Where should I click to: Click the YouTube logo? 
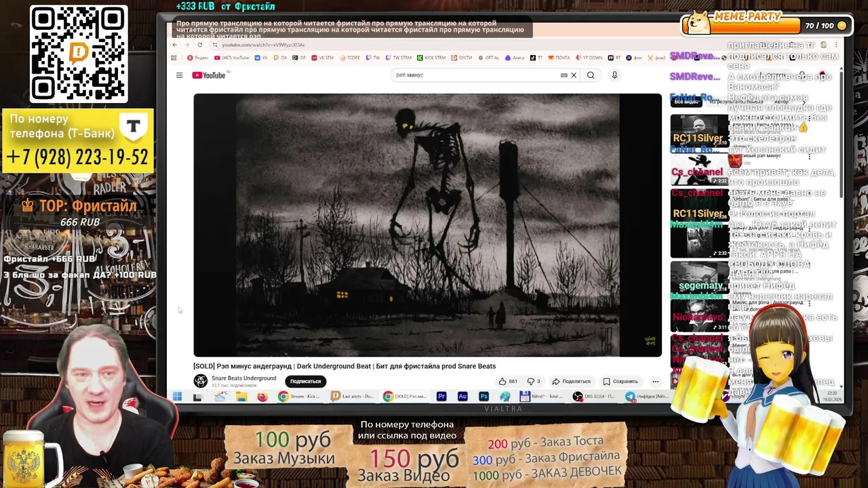[210, 75]
